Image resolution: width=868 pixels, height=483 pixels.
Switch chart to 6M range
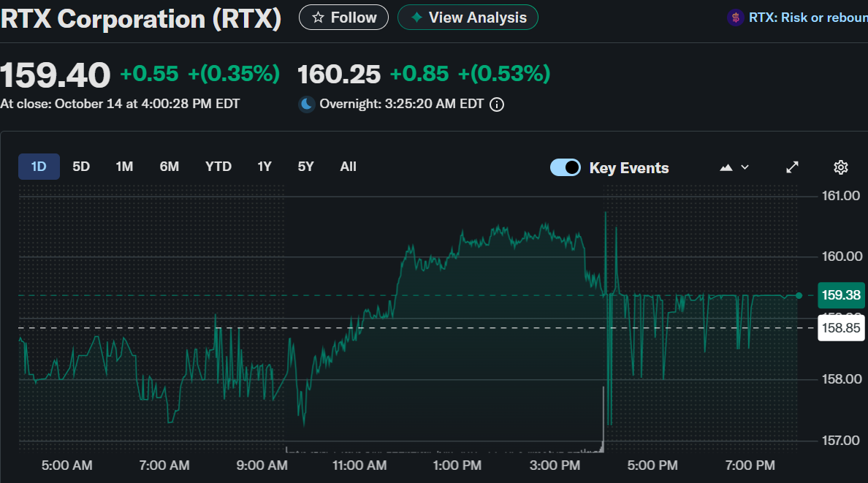tap(170, 167)
